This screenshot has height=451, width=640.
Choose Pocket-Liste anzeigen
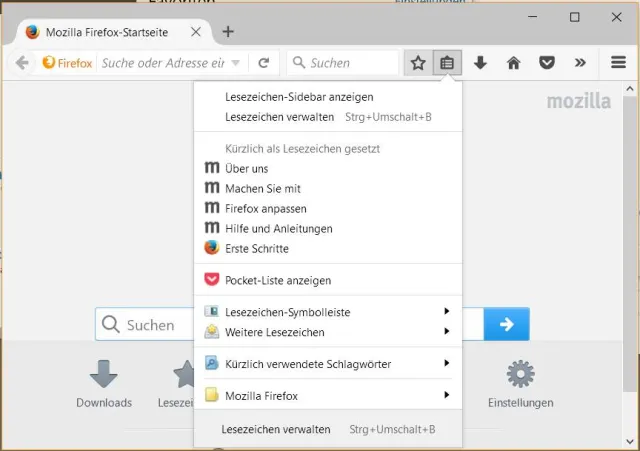click(x=277, y=281)
